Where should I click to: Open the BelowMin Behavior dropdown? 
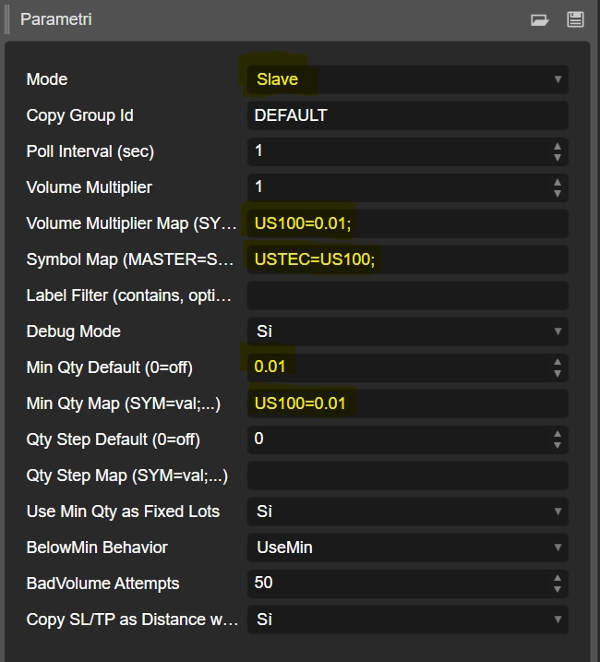[407, 548]
